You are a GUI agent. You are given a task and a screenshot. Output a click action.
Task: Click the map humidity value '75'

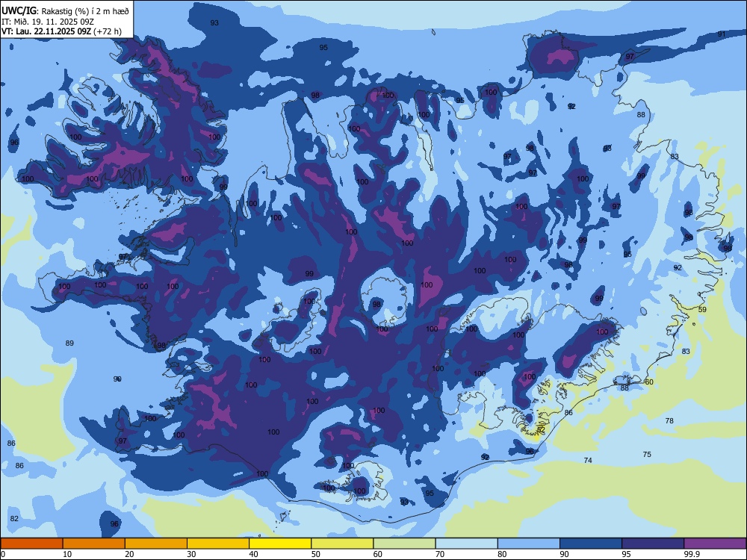tap(647, 455)
